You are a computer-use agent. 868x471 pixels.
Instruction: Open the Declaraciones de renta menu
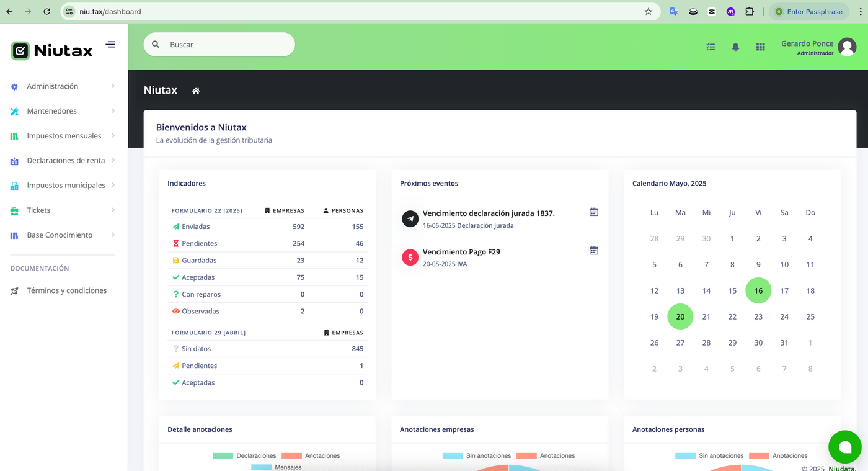coord(63,161)
